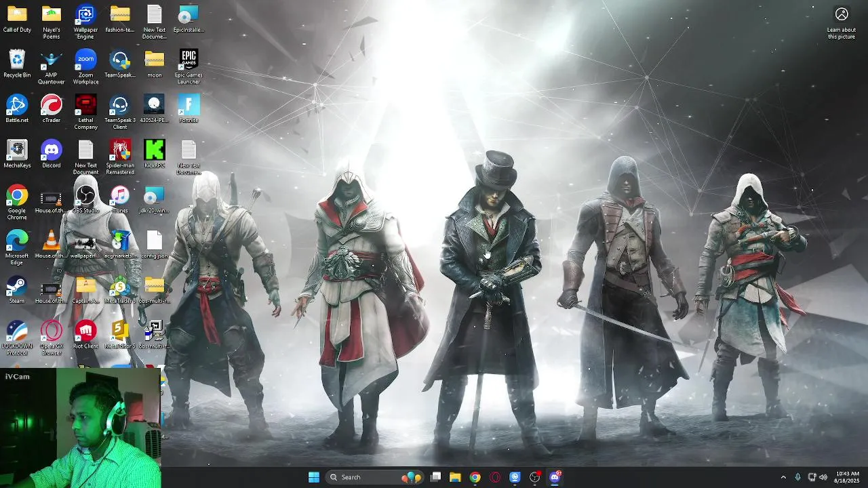
Task: Click the taskbar Search box
Action: [375, 477]
